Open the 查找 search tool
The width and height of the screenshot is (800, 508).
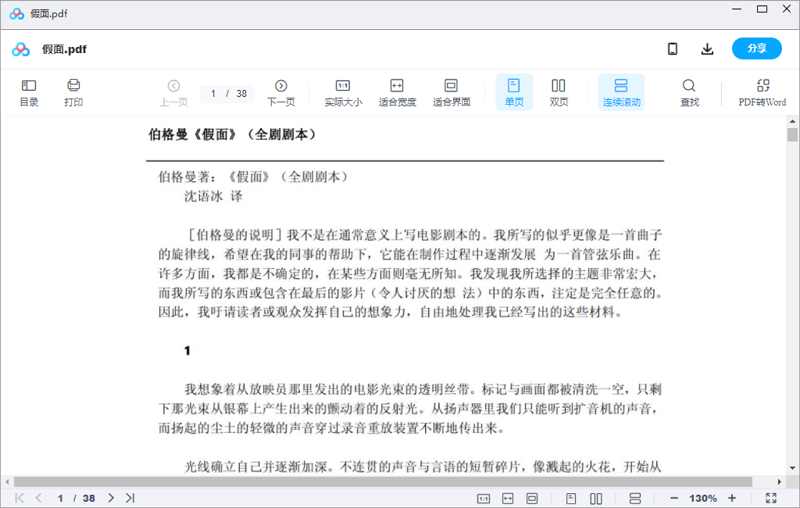(x=689, y=92)
